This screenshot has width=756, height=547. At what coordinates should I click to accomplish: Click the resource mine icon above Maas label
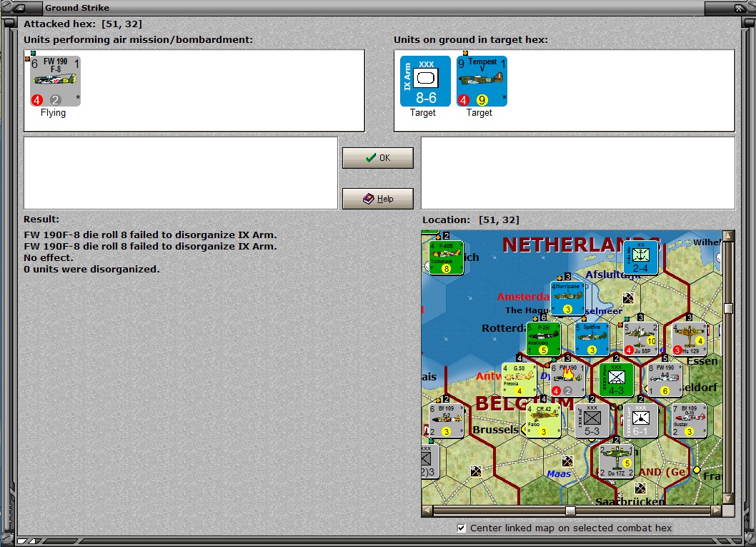coord(567,461)
